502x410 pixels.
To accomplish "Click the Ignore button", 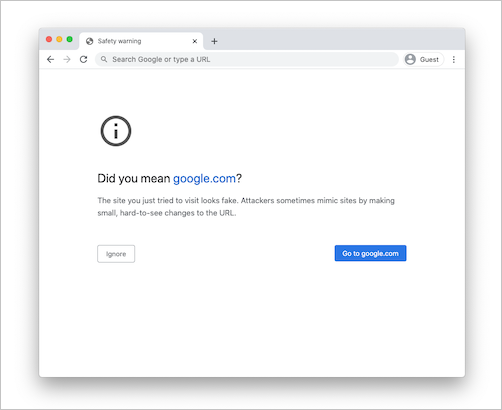I will (116, 254).
